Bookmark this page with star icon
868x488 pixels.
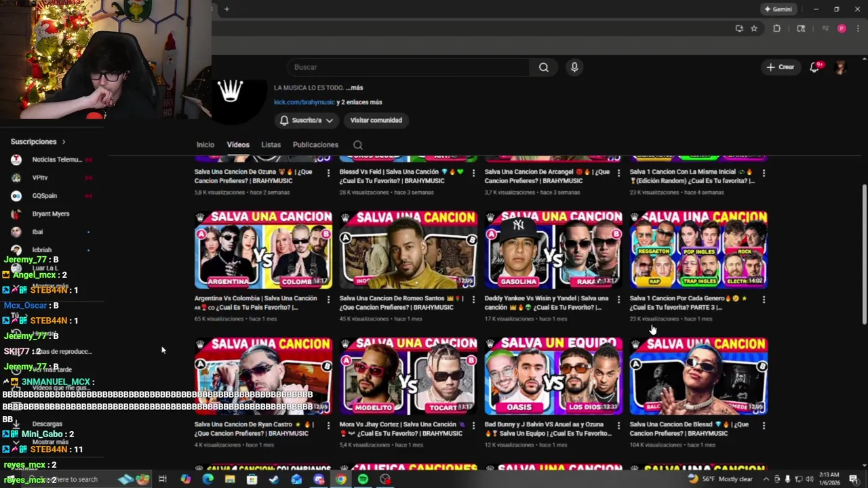pyautogui.click(x=754, y=28)
